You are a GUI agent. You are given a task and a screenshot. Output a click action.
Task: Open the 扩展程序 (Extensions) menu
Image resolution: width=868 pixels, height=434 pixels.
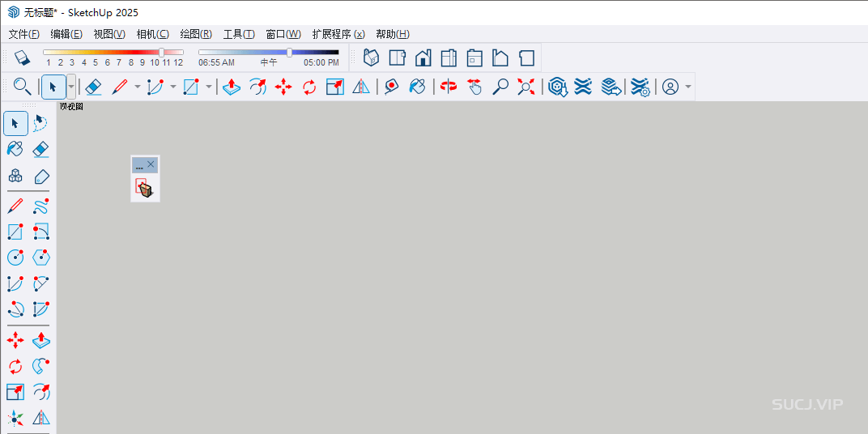click(x=338, y=34)
